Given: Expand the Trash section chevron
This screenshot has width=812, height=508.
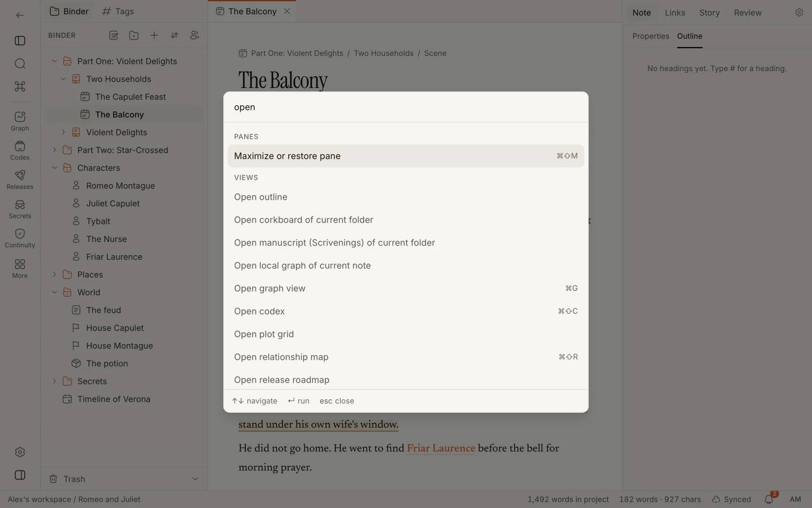Looking at the screenshot, I should (195, 479).
